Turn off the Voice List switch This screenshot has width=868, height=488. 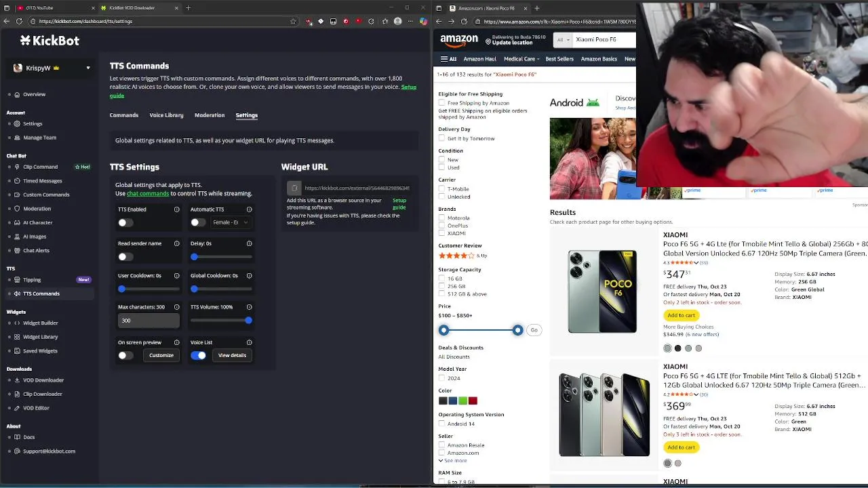coord(199,355)
